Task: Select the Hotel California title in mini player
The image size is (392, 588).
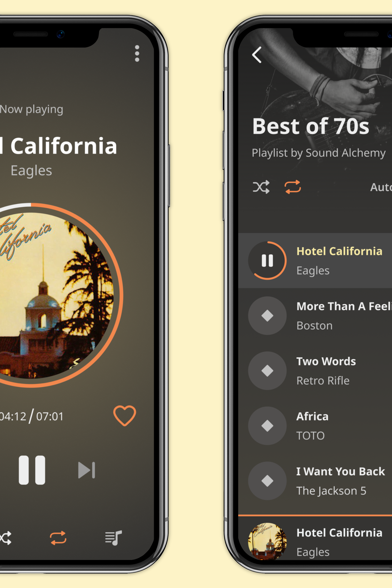Action: click(x=339, y=533)
